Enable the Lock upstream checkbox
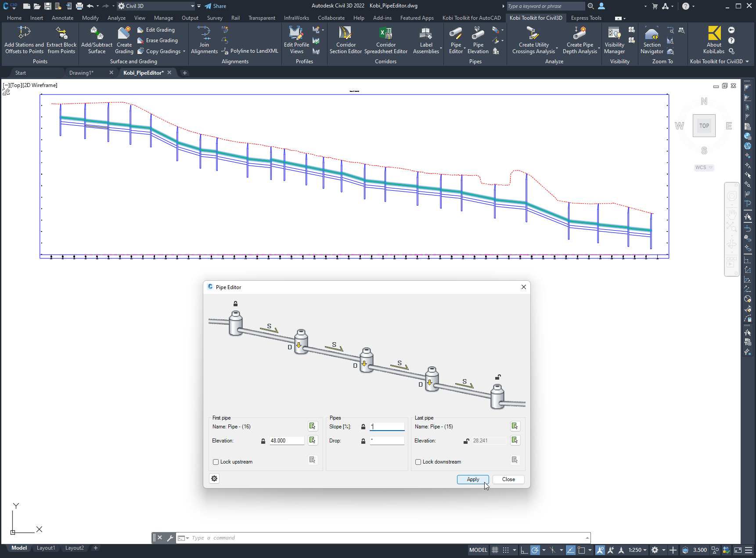Viewport: 756px width, 558px height. [216, 462]
